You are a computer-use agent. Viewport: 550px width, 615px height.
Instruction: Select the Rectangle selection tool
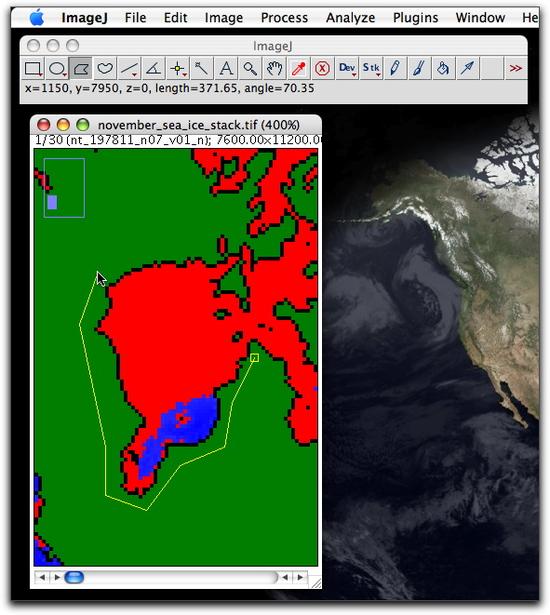[x=33, y=69]
